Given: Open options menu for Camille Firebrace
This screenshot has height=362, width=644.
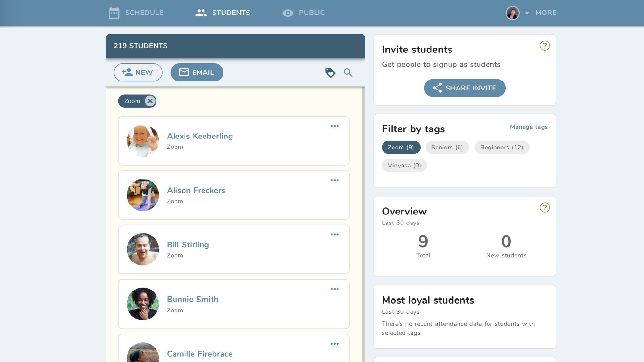Looking at the screenshot, I should click(x=335, y=344).
